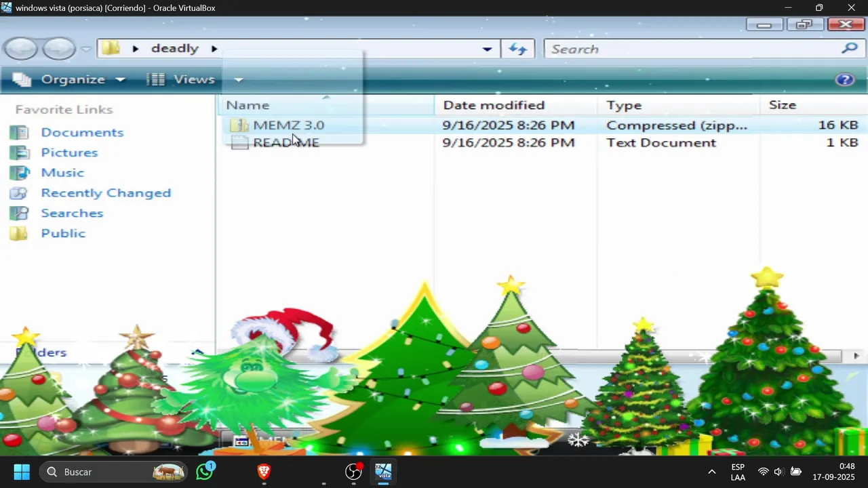Open Music favorite link

point(62,173)
